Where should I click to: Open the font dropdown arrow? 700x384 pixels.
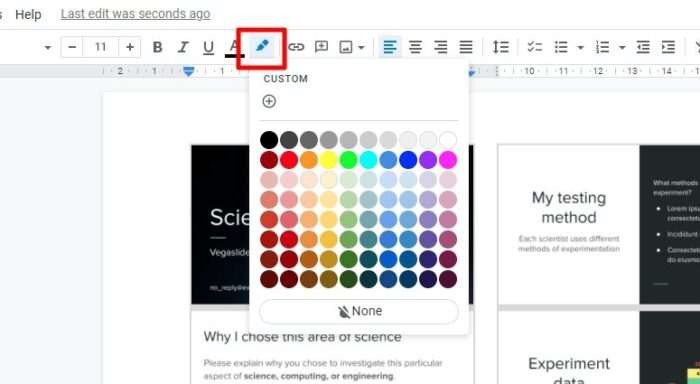tap(47, 47)
